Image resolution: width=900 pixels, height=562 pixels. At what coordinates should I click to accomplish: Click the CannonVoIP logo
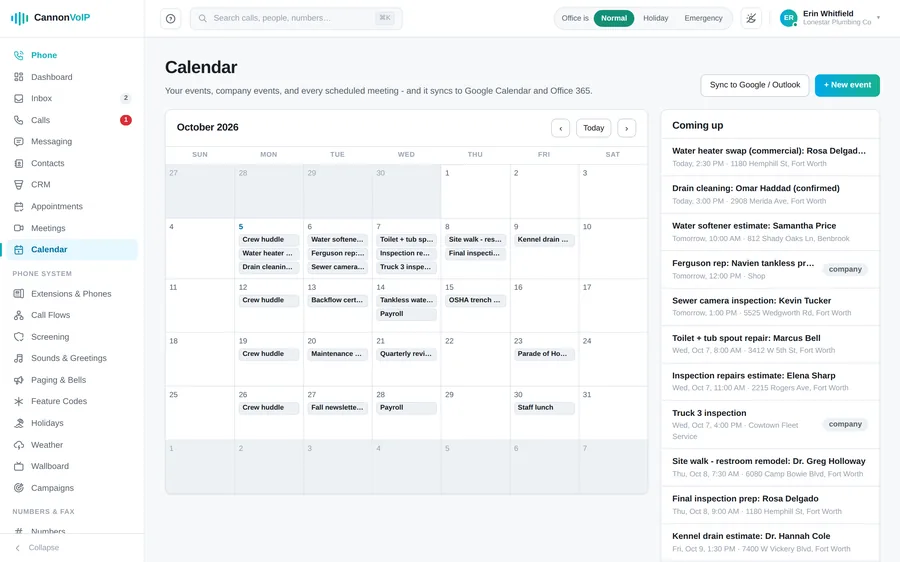[x=51, y=18]
